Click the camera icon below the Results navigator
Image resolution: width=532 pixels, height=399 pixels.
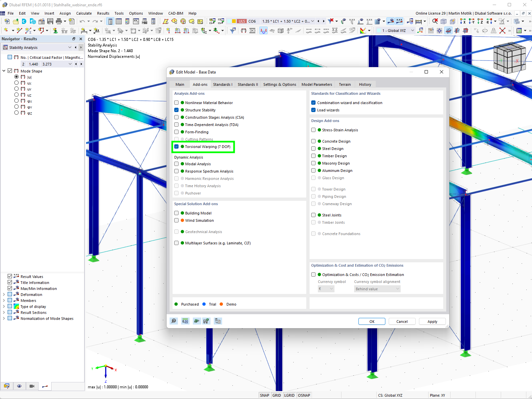[x=32, y=386]
